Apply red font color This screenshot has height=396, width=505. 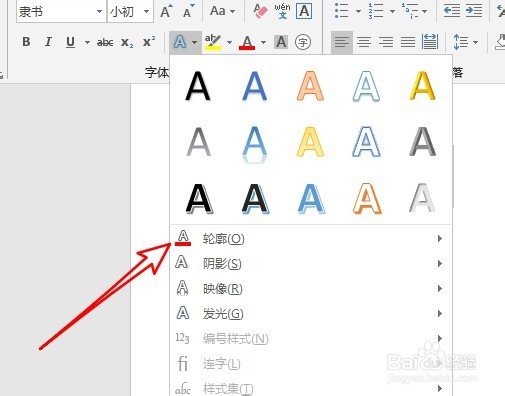[247, 42]
